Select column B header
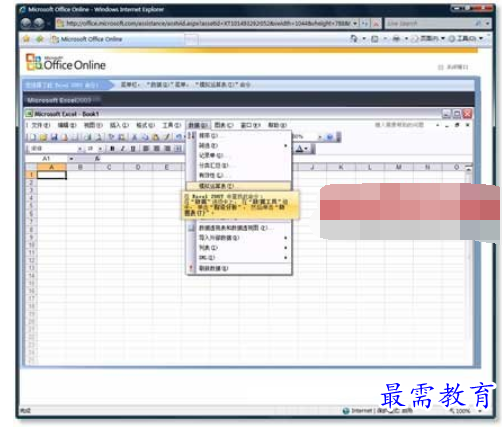502x427 pixels. click(x=80, y=167)
